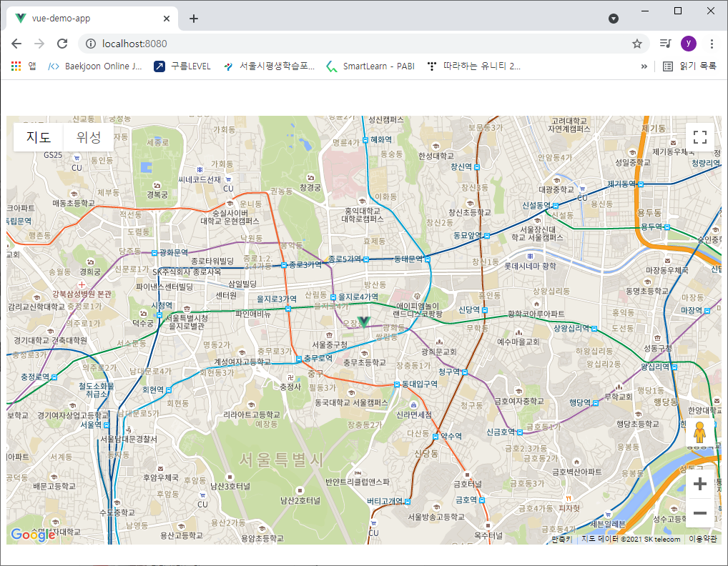Select the 신당역 station icon
Image resolution: width=728 pixels, height=566 pixels.
[485, 310]
